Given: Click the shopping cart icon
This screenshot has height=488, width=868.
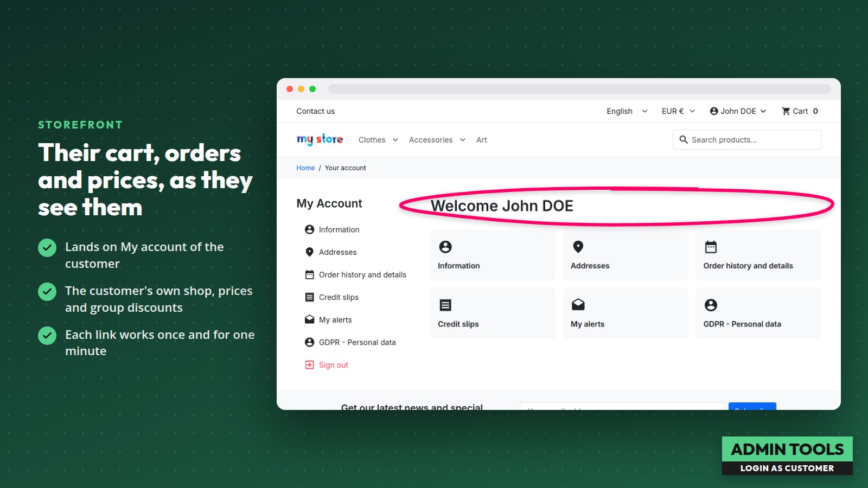Looking at the screenshot, I should [x=786, y=111].
